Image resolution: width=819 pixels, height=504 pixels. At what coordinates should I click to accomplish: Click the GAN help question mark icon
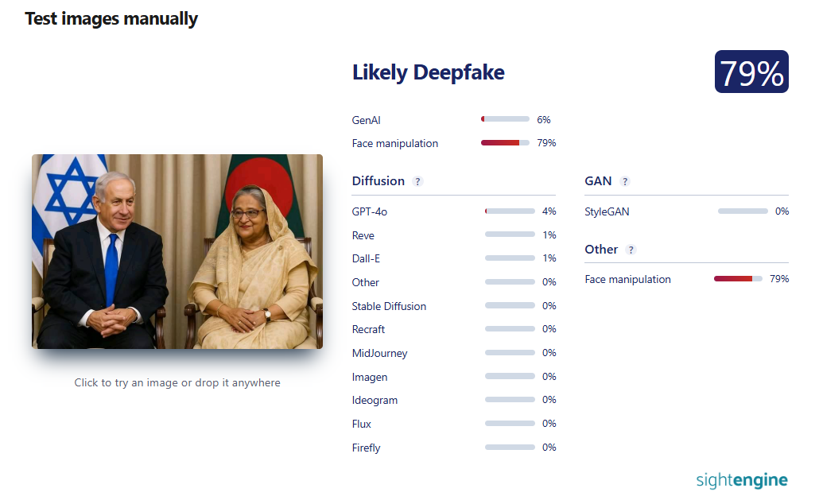(625, 182)
